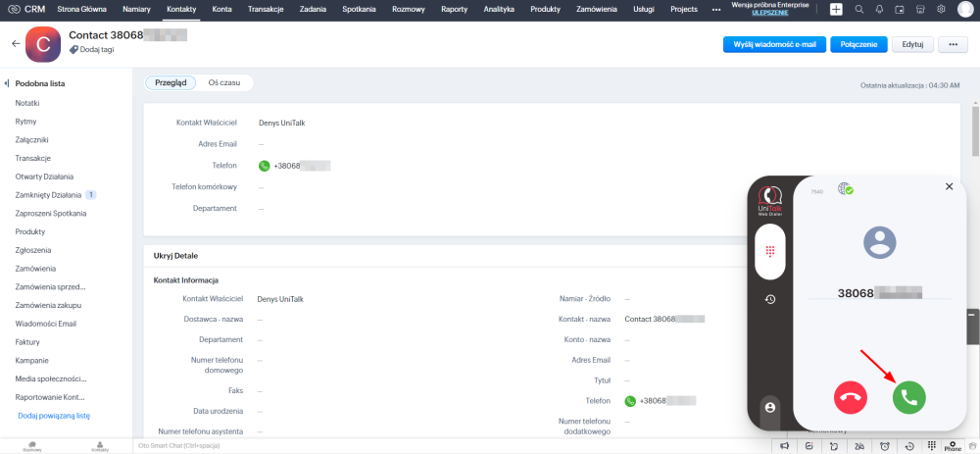Image resolution: width=980 pixels, height=454 pixels.
Task: Expand the hidden modules menu after Projects
Action: (x=715, y=9)
